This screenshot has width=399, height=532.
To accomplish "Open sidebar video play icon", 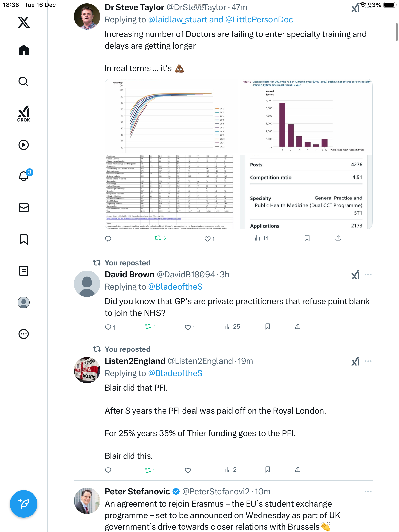I will [x=24, y=145].
